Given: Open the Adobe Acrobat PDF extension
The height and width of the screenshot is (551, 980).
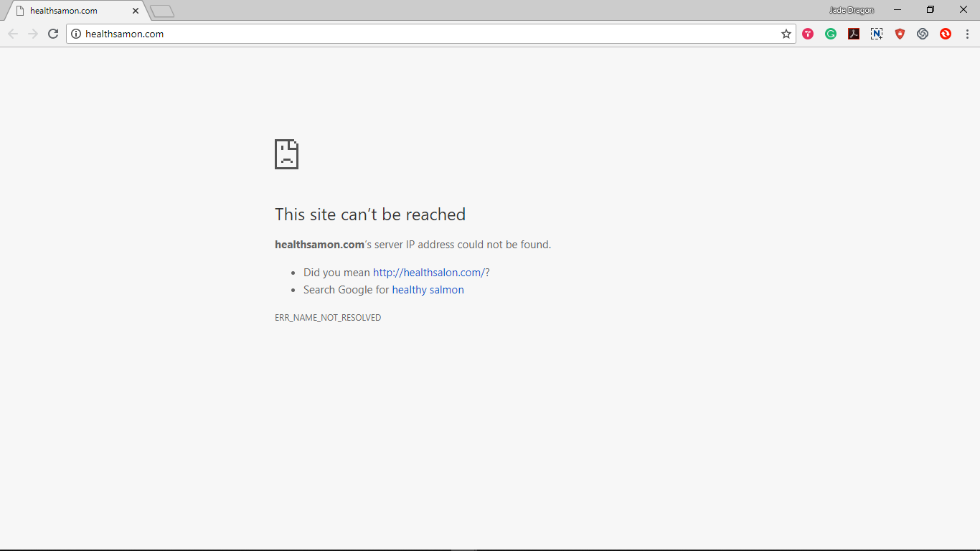Looking at the screenshot, I should (854, 34).
